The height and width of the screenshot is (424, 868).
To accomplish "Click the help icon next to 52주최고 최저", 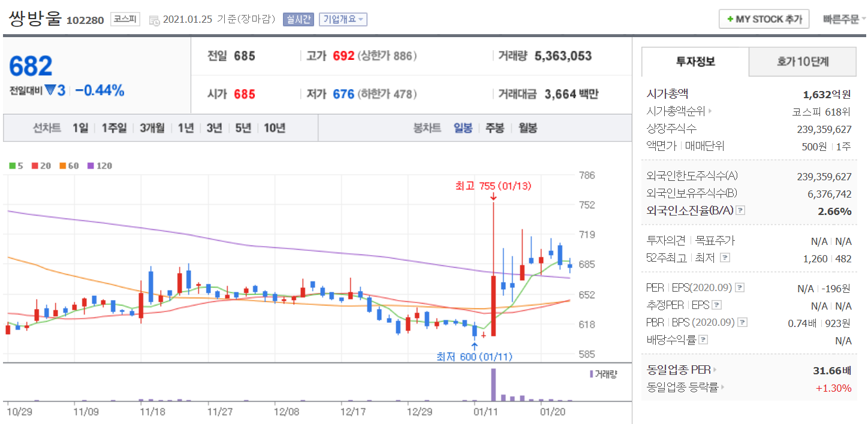I will coord(725,258).
